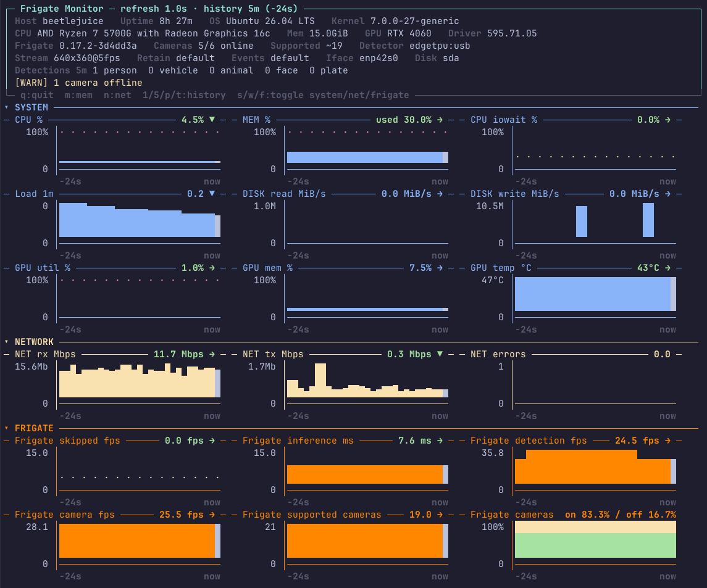
Task: Click the host name 'beetlejuice'
Action: coord(73,21)
